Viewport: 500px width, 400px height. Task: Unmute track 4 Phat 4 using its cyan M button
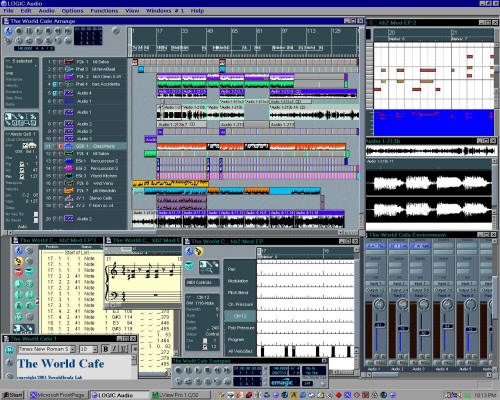pos(55,84)
